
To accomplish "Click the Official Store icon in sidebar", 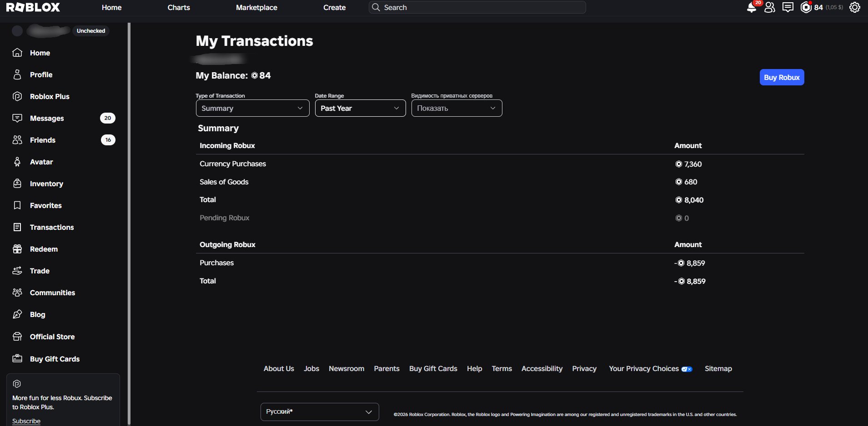I will pyautogui.click(x=17, y=337).
